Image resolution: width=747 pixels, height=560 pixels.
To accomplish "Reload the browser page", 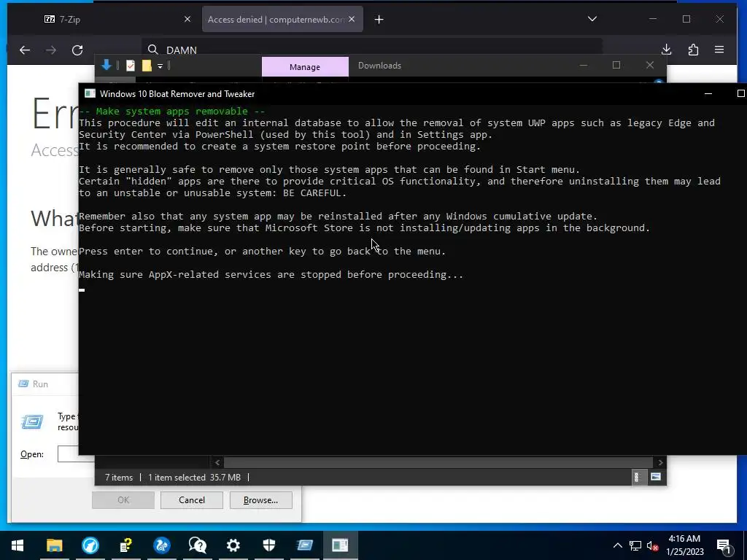I will [x=77, y=50].
